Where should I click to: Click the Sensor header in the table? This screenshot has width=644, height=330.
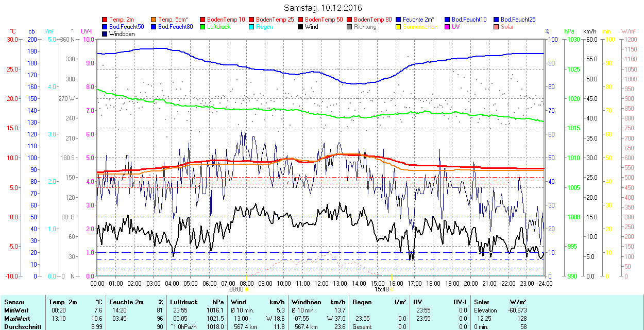[14, 302]
